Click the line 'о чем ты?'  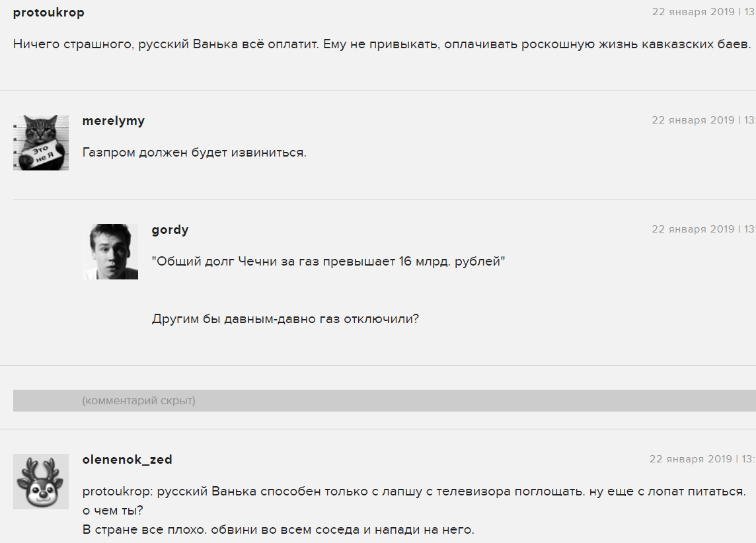click(113, 511)
